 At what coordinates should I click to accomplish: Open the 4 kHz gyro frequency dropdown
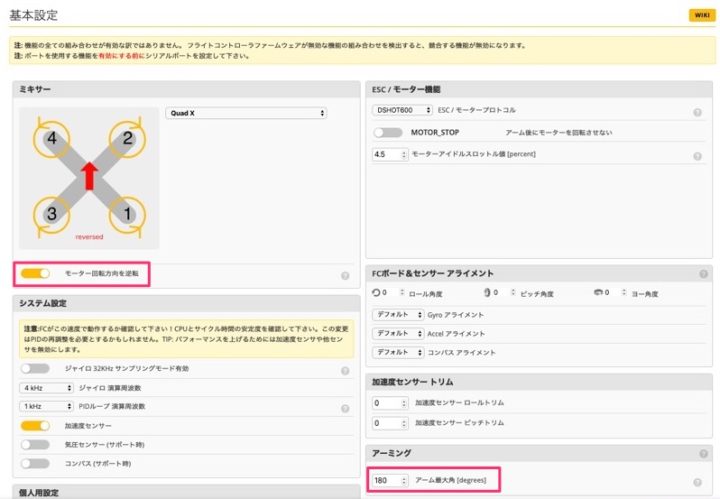[47, 387]
